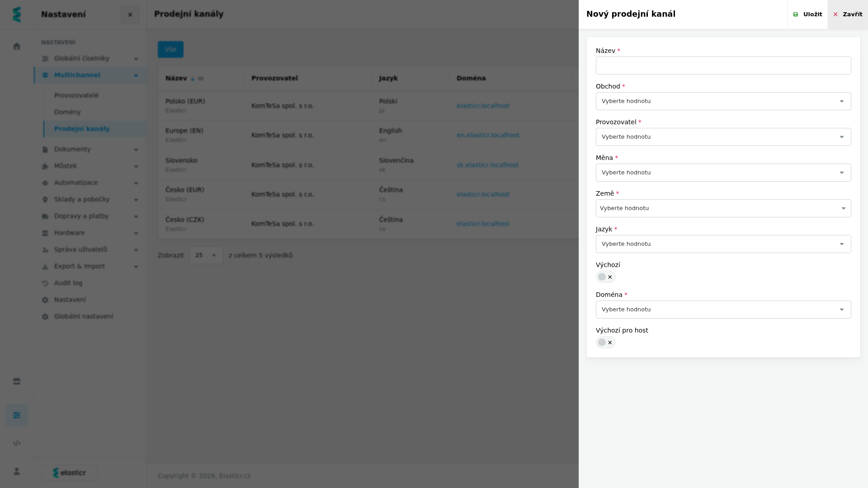Click the code brackets icon in left rail
This screenshot has width=868, height=488.
point(17,443)
